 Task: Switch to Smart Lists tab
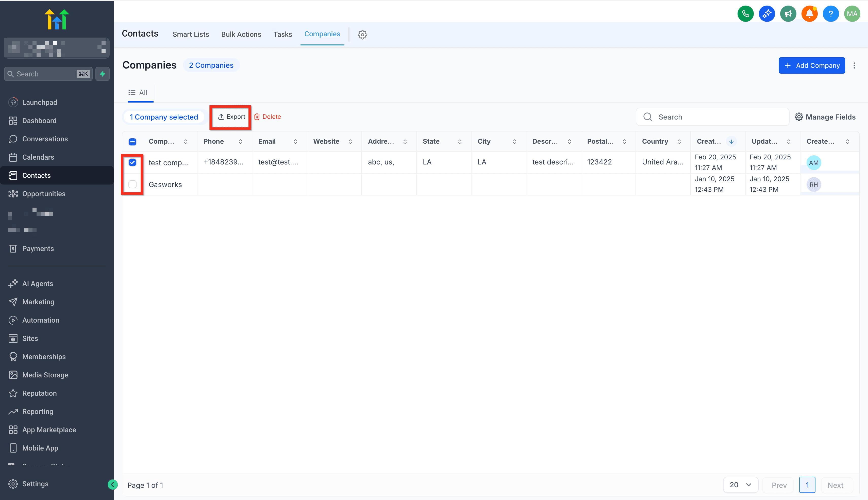191,34
